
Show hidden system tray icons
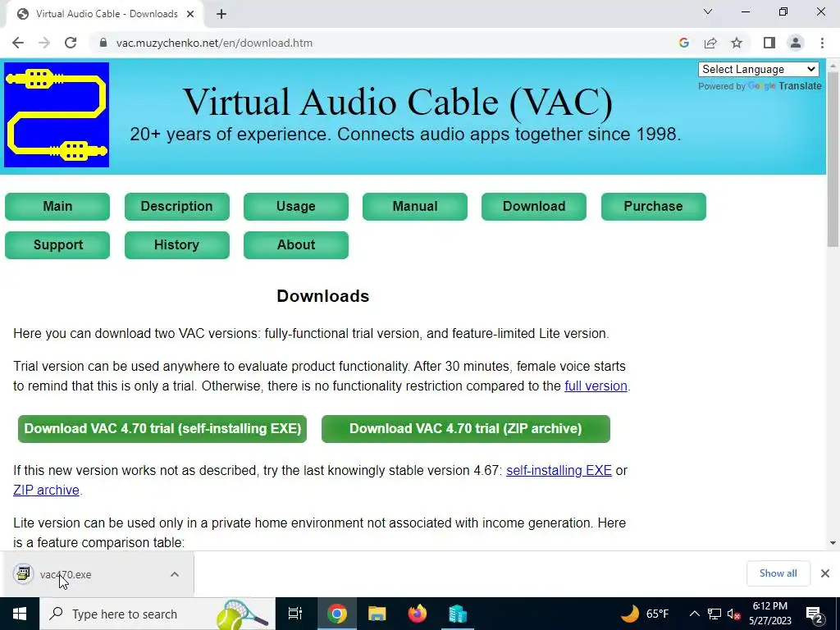(x=694, y=614)
